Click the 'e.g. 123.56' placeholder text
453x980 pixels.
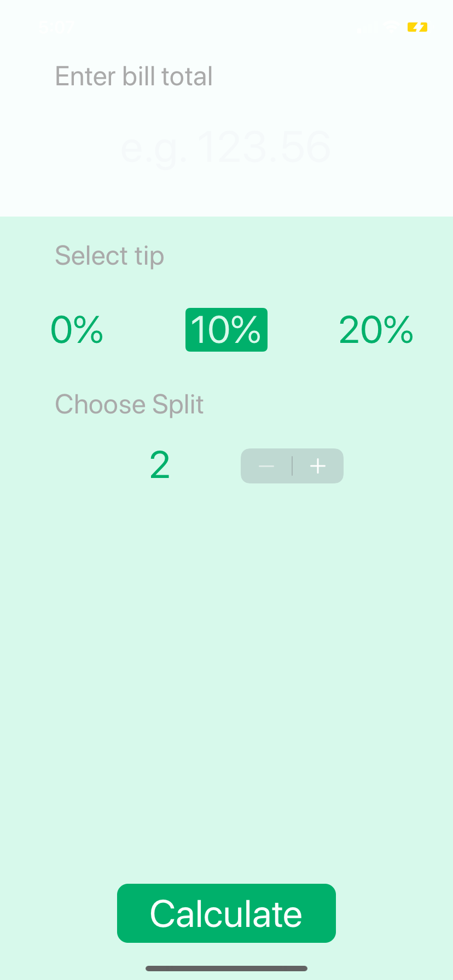click(x=226, y=147)
